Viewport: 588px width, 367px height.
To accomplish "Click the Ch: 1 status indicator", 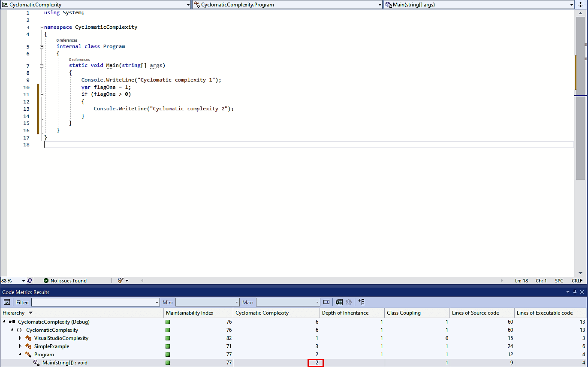I will tap(541, 281).
